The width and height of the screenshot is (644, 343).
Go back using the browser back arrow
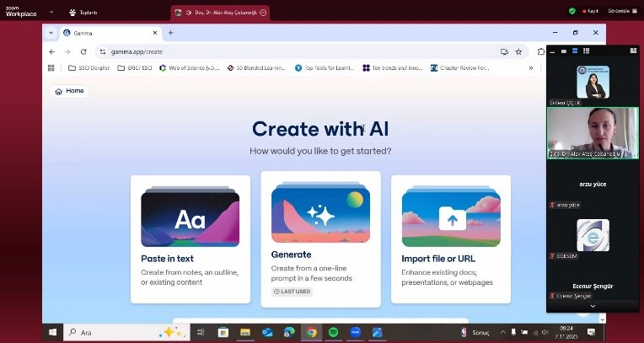[x=52, y=51]
